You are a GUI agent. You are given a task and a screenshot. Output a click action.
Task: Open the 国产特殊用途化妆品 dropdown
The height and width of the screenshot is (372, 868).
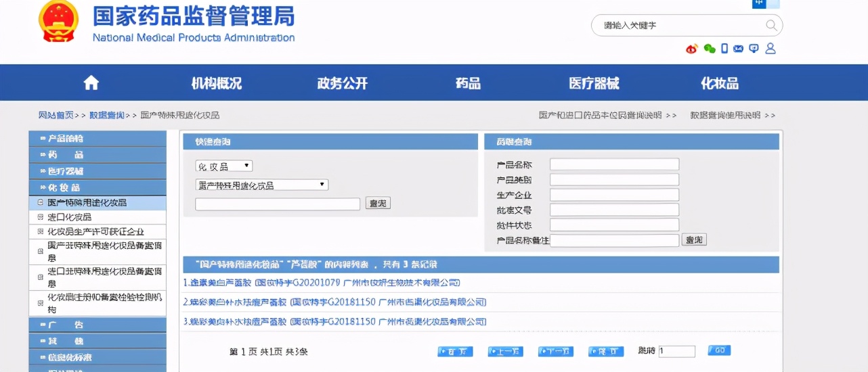coord(261,185)
